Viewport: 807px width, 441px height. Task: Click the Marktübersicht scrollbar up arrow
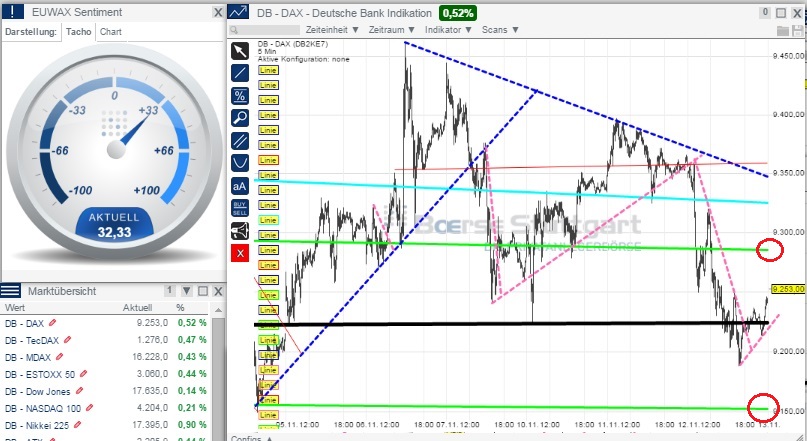(218, 310)
